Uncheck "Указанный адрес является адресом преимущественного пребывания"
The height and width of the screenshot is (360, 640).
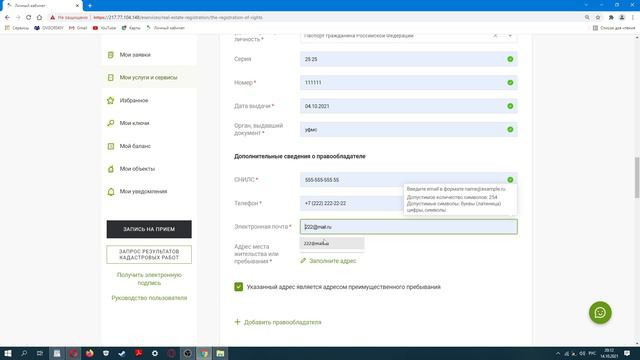[239, 287]
